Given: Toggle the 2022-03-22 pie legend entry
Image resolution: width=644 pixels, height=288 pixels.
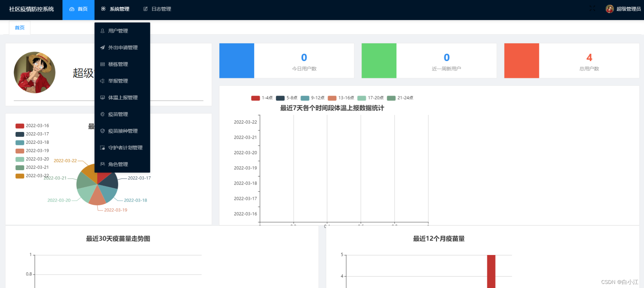Looking at the screenshot, I should coord(32,176).
